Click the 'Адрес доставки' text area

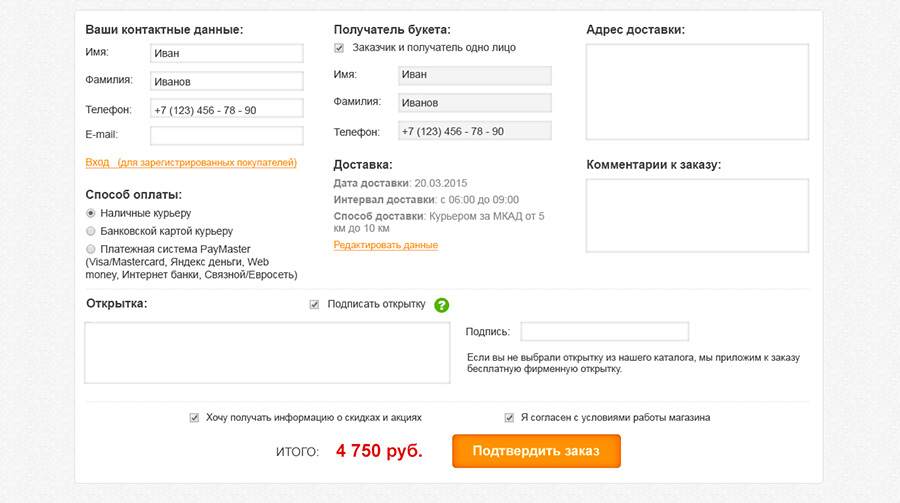click(697, 91)
